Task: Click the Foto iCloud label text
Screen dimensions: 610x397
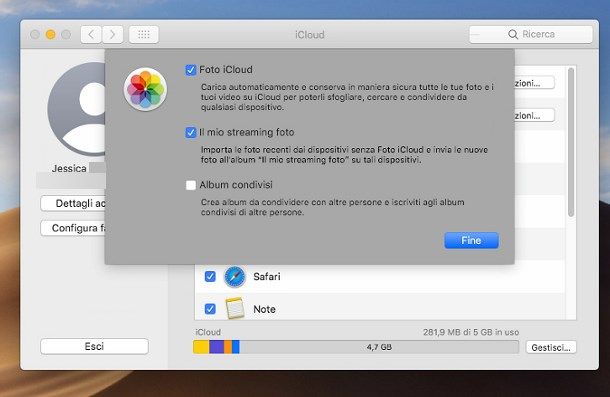Action: coord(226,70)
